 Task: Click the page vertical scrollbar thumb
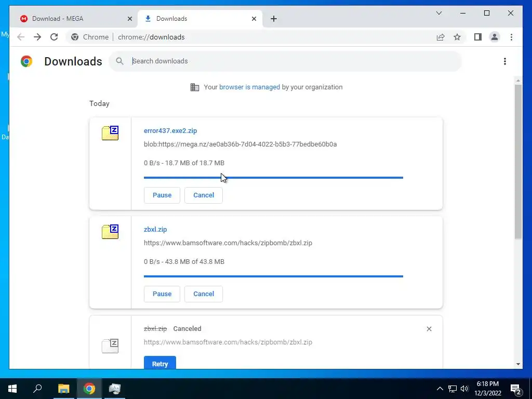tap(518, 162)
